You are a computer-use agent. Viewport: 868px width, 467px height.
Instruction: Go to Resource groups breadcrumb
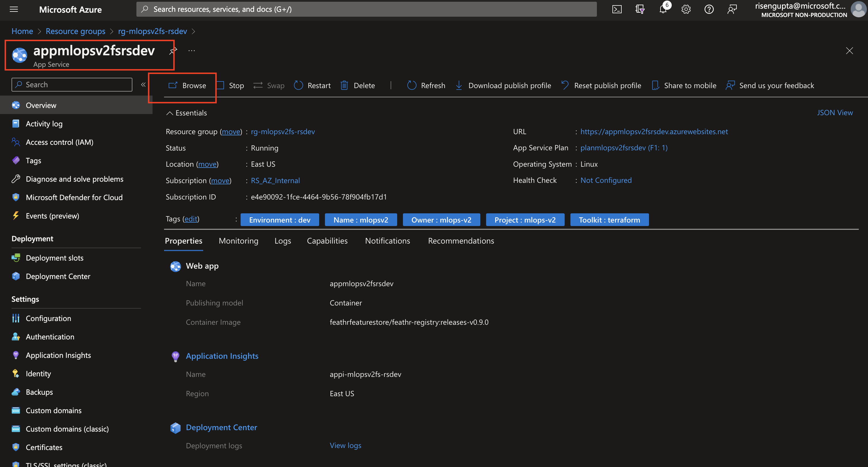click(x=75, y=31)
